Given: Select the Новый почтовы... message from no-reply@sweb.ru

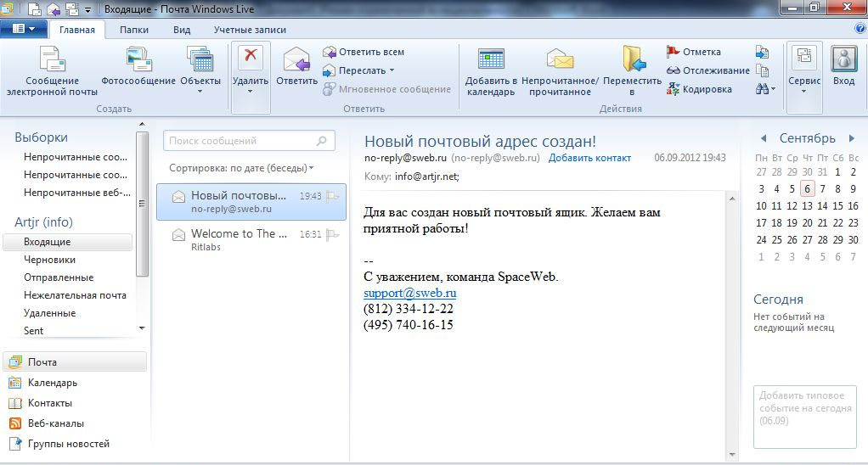Looking at the screenshot, I should click(x=251, y=202).
